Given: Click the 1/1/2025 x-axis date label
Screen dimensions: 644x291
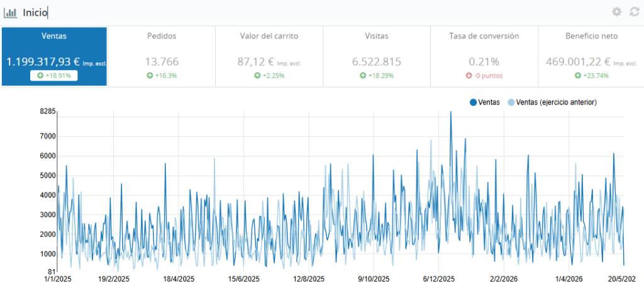Looking at the screenshot, I should (x=58, y=278).
